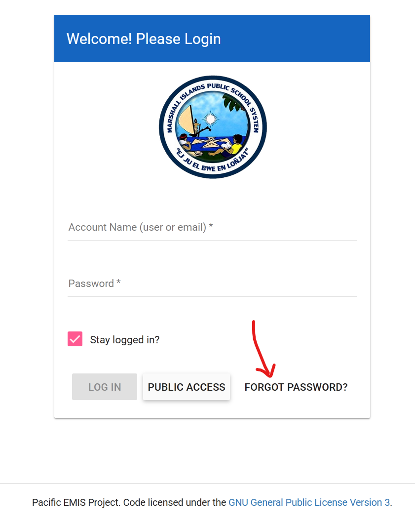This screenshot has height=532, width=415.
Task: Click the LOG IN button
Action: point(105,387)
